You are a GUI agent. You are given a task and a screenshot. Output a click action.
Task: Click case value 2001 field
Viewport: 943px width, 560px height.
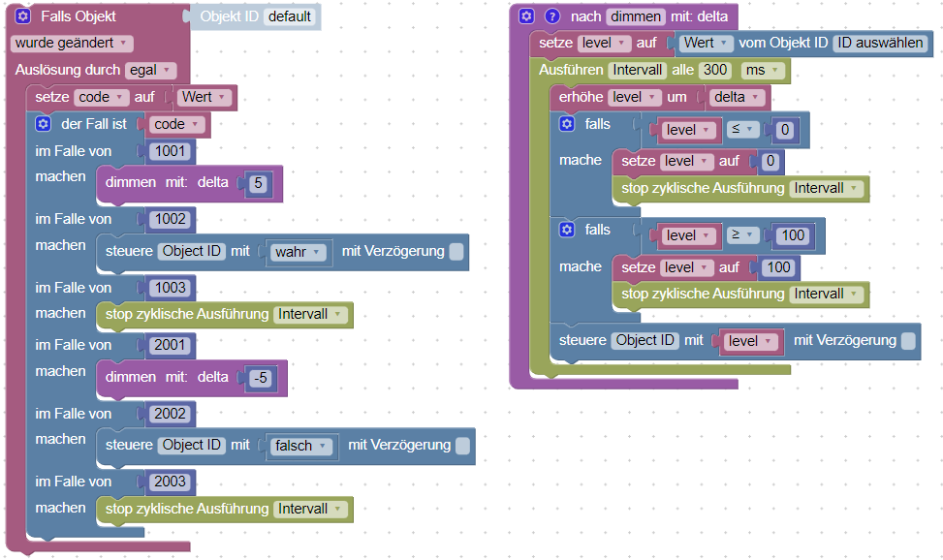pos(170,345)
